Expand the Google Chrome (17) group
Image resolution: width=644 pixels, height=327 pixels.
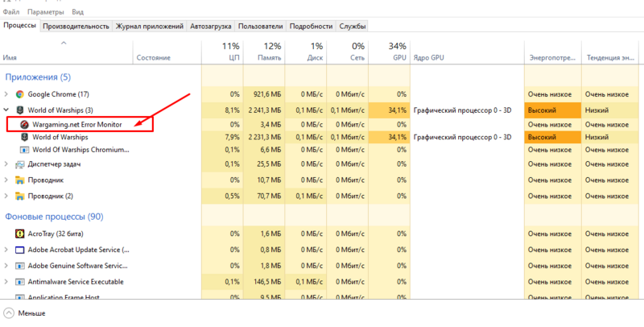[6, 94]
